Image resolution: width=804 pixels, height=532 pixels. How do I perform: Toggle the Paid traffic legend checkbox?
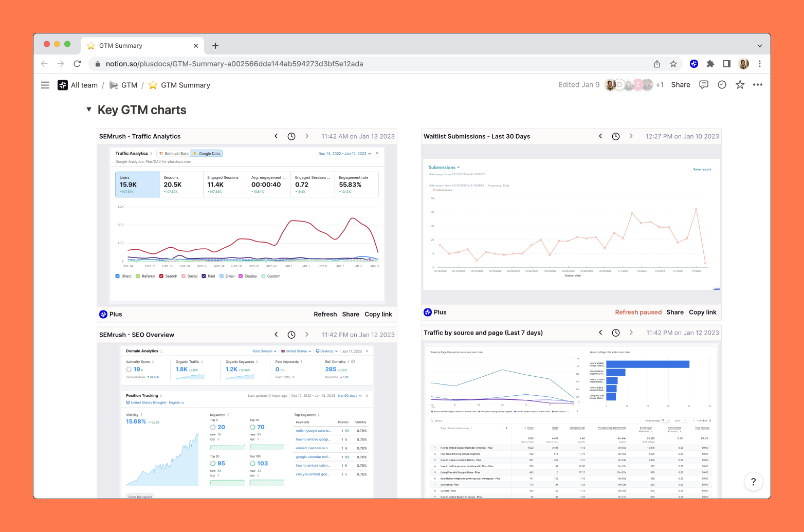tap(204, 276)
